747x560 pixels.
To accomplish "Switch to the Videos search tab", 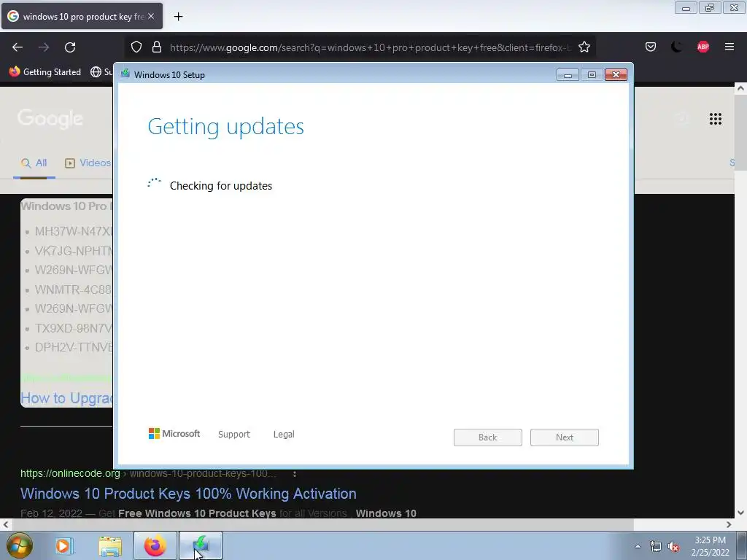I will click(x=88, y=163).
